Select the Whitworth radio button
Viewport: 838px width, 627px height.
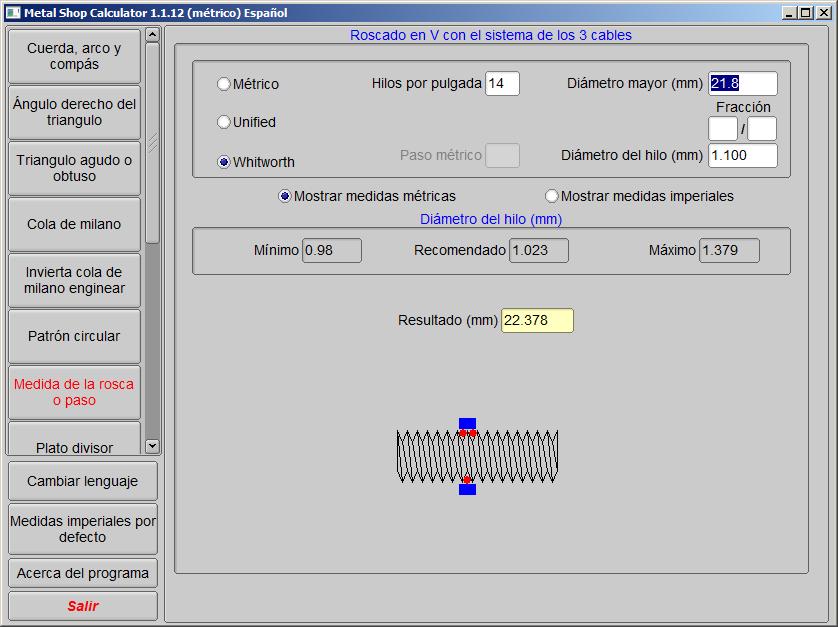[x=224, y=162]
